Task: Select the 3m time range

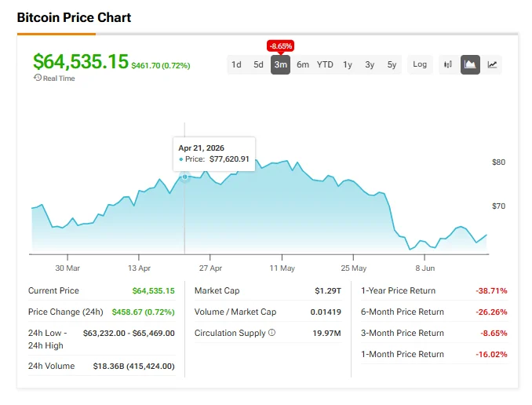Action: [281, 64]
